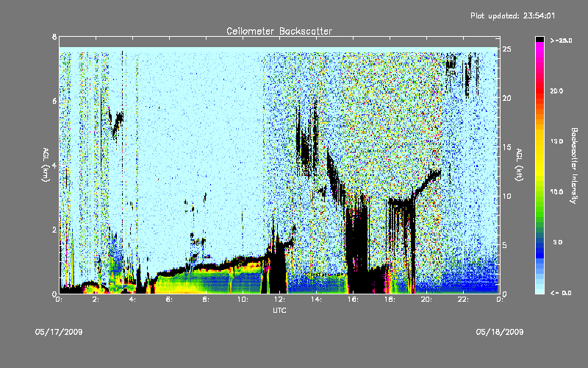The image size is (588, 368).
Task: Click the 4 km tick on left axis
Action: click(x=54, y=165)
